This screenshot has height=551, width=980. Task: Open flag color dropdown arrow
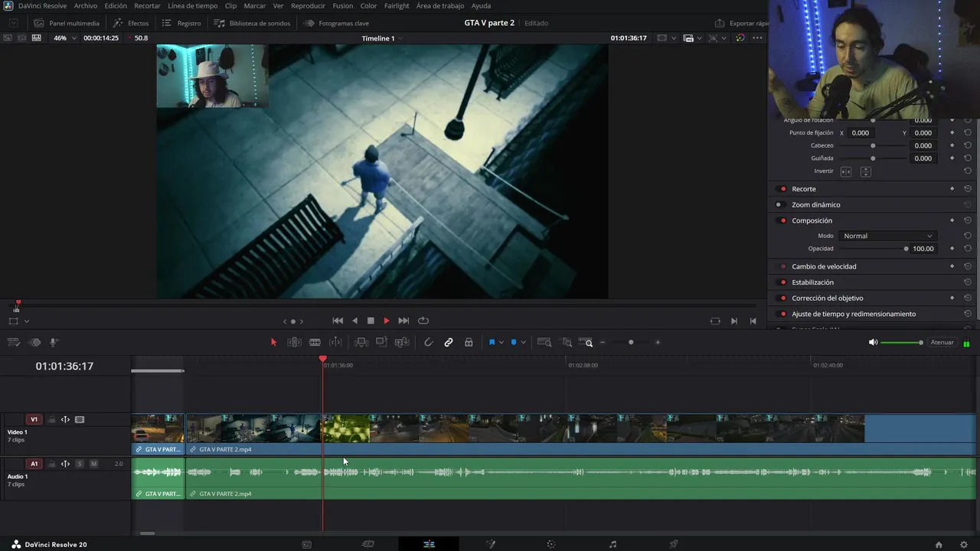click(501, 342)
